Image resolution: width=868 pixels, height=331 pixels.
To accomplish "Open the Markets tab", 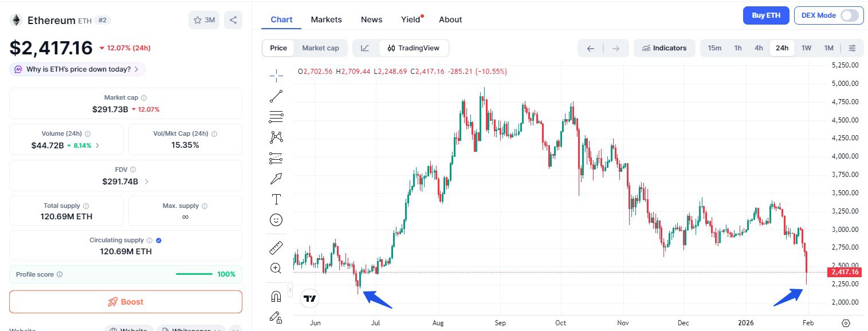I will 326,19.
